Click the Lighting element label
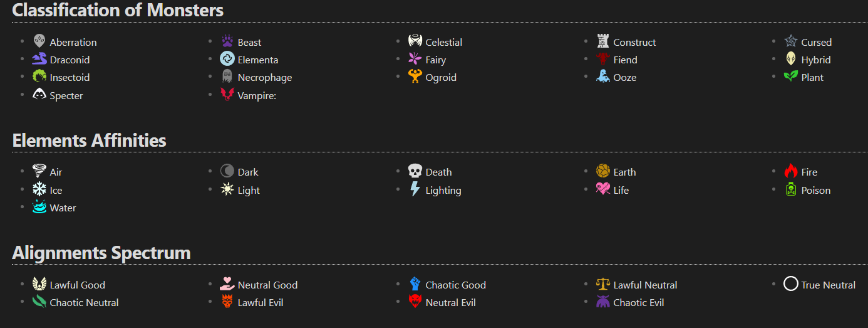Screen dimensions: 868x328 [x=443, y=191]
